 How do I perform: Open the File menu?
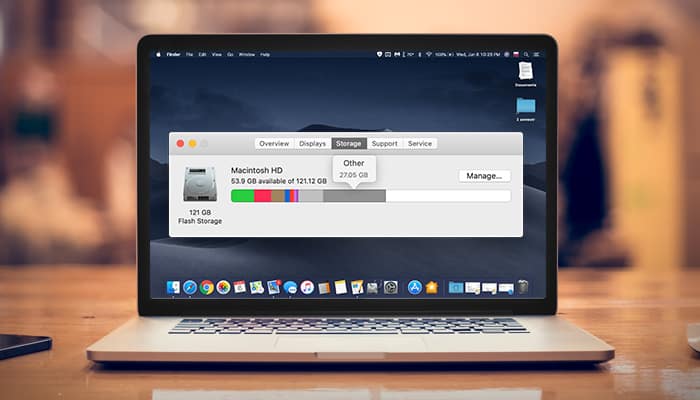189,54
